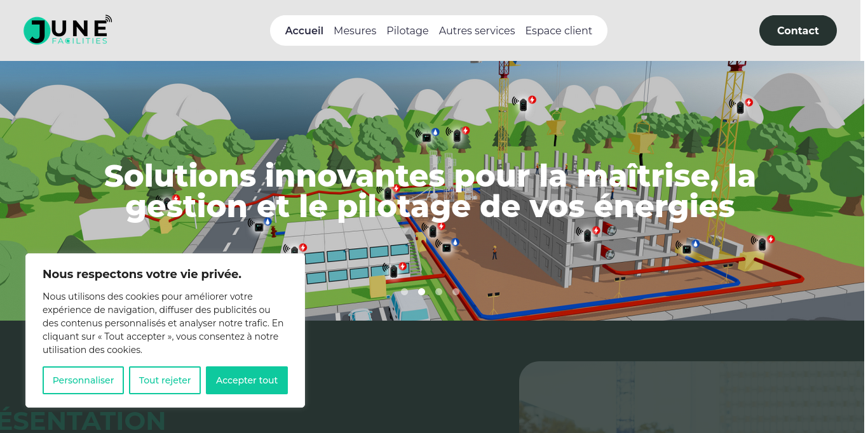Click the sensor icon atop the left crane

point(524,103)
